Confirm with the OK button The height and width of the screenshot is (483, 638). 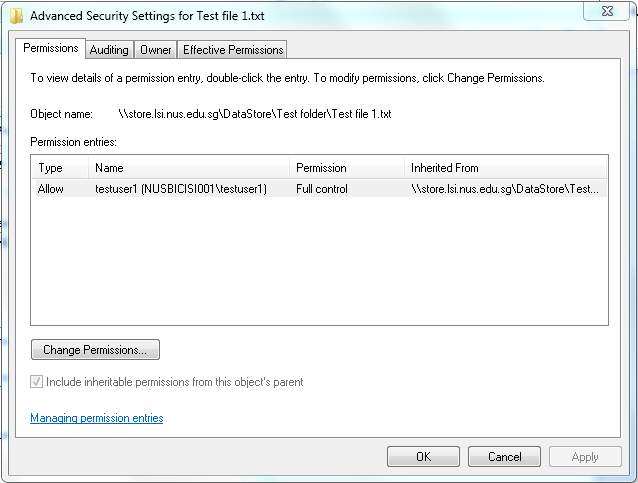point(423,457)
